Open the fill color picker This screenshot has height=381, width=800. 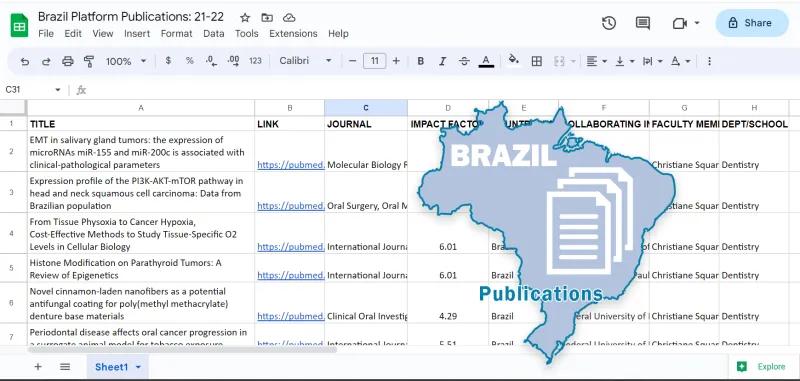514,60
